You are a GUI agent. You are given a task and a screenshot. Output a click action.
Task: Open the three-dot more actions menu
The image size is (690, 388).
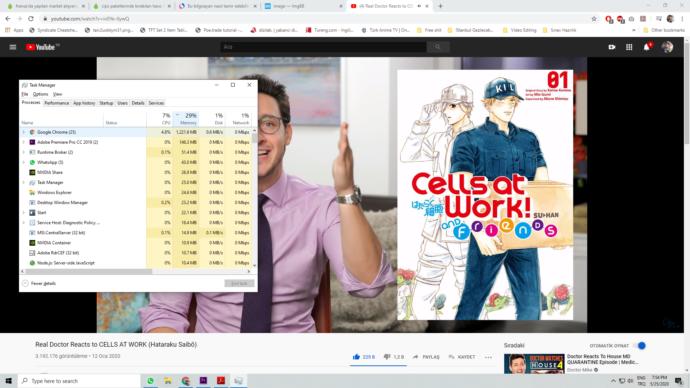pos(488,357)
